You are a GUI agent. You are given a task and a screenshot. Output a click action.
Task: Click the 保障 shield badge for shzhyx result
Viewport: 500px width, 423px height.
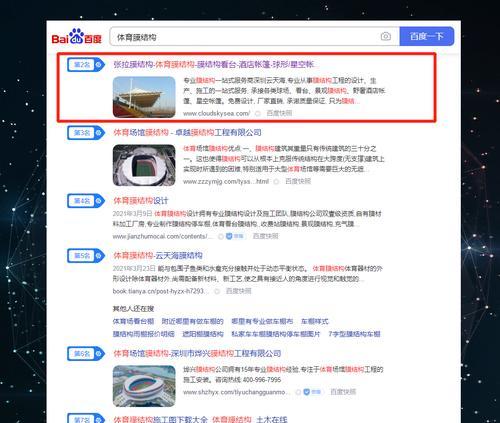313,392
